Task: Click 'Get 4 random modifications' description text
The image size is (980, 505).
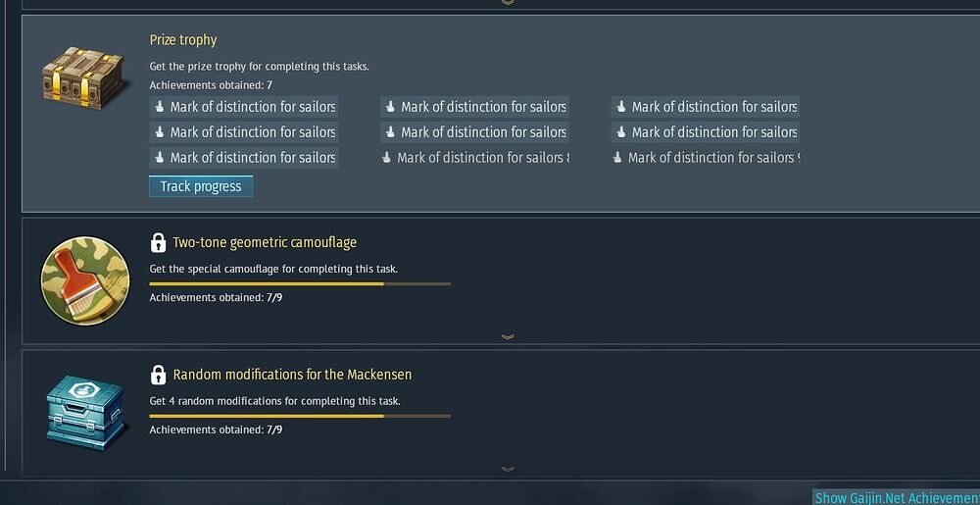Action: pos(275,401)
